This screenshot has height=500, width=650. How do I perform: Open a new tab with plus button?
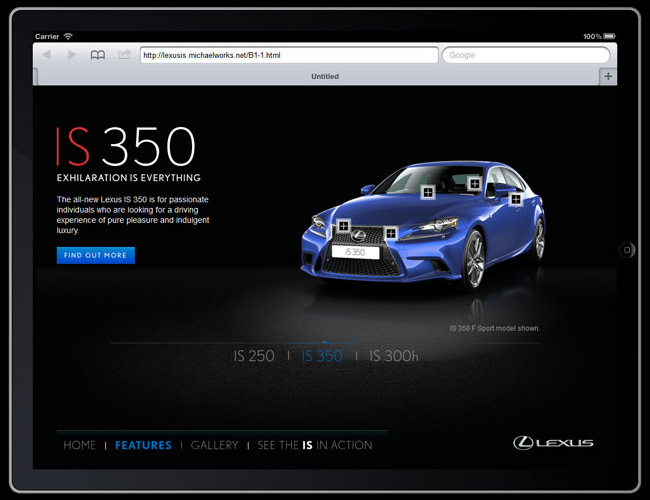[608, 76]
